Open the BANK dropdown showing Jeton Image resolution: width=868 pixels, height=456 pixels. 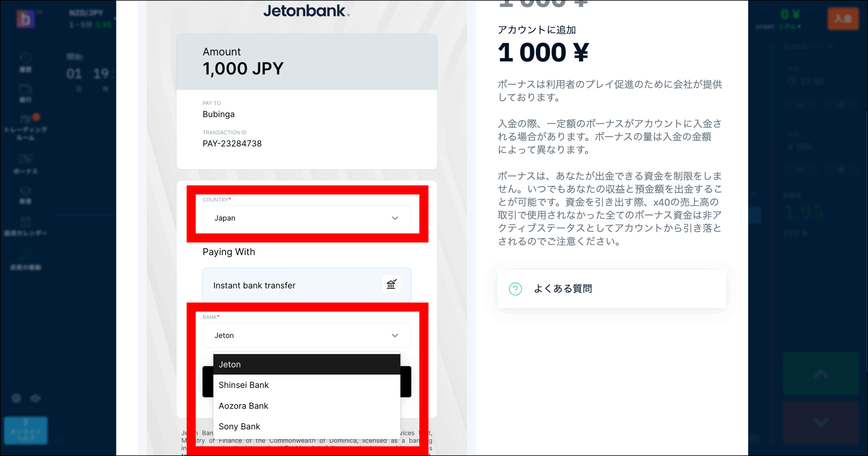click(307, 335)
